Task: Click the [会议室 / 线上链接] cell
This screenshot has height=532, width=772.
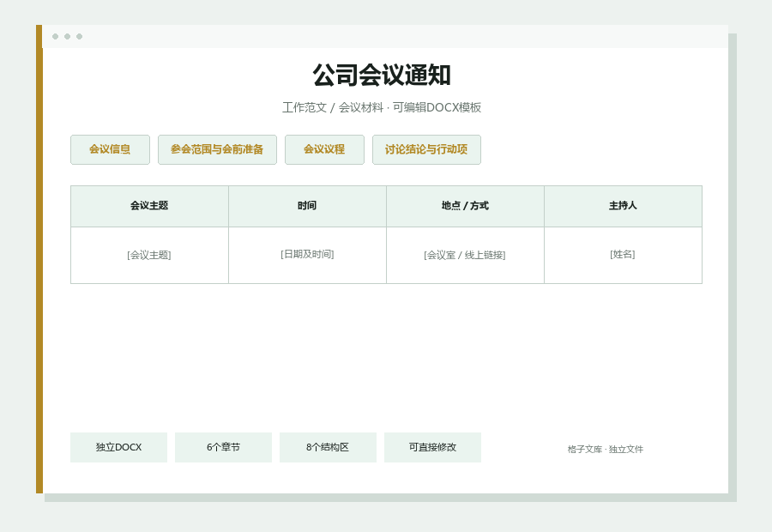Action: [465, 255]
